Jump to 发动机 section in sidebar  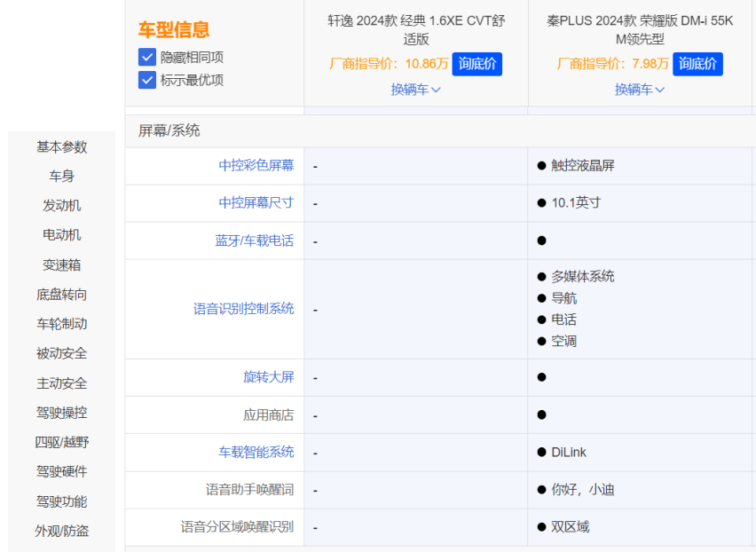62,205
